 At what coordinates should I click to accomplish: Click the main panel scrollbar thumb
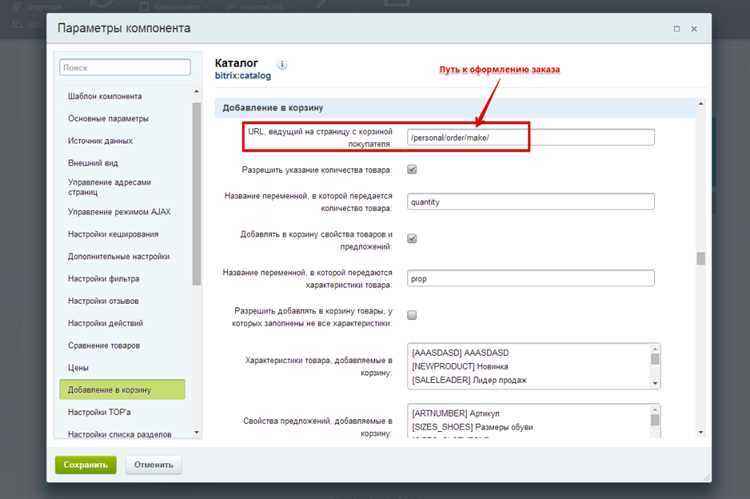(x=701, y=259)
